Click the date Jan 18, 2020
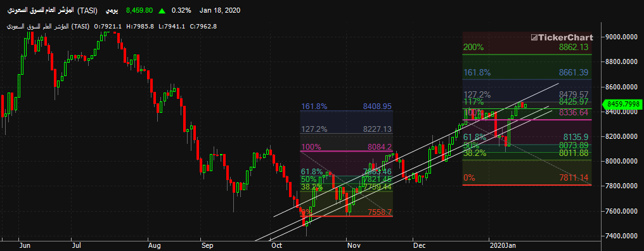The image size is (644, 251). point(220,10)
